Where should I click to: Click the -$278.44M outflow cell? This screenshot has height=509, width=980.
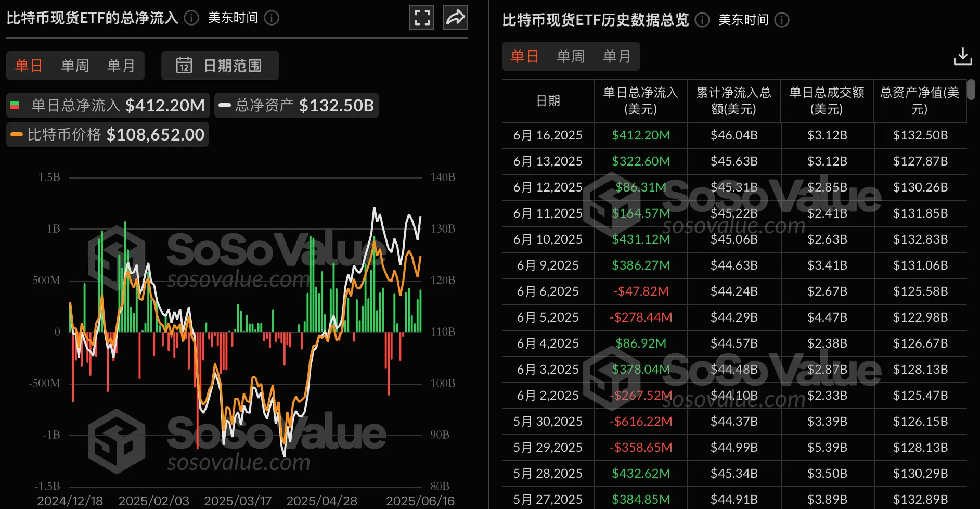[x=641, y=317]
